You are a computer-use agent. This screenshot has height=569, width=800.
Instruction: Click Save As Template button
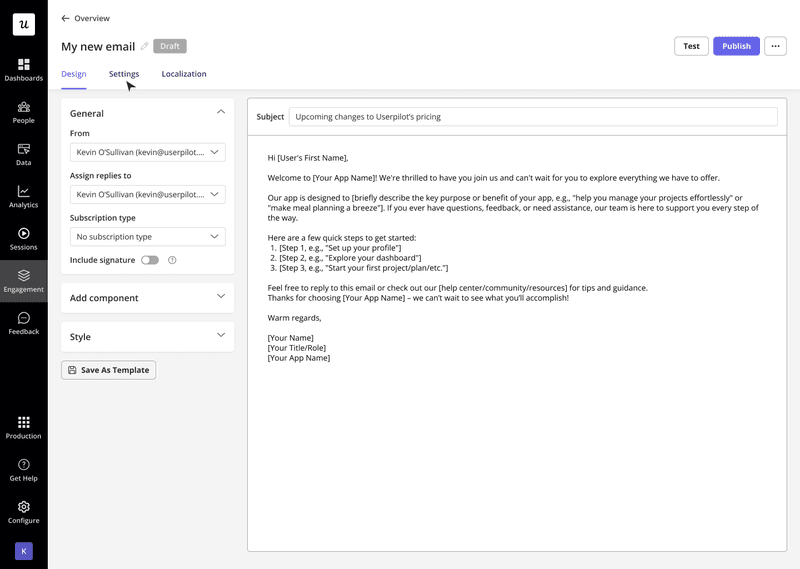point(108,370)
